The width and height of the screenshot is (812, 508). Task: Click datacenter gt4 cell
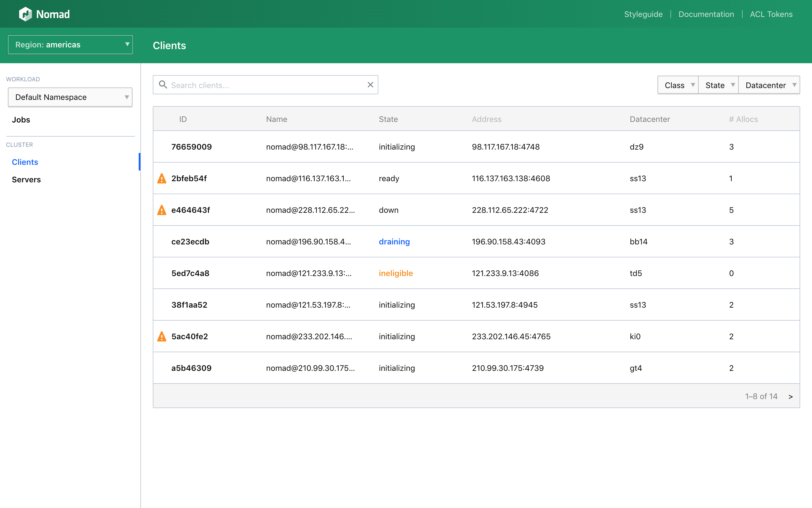[636, 368]
